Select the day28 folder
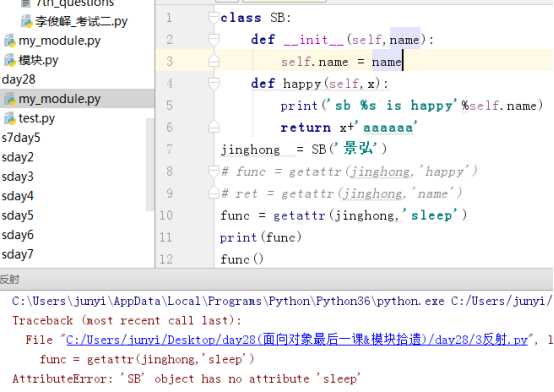The image size is (554, 392). [x=18, y=80]
